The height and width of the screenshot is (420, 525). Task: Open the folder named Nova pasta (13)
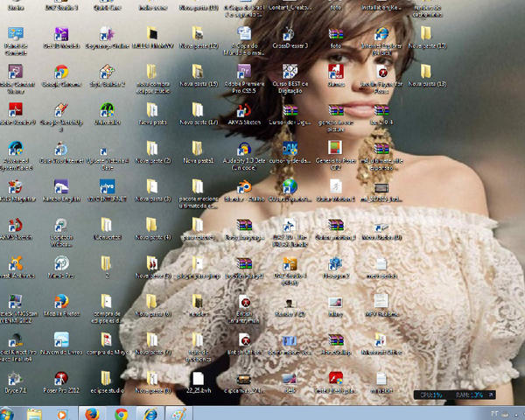point(427,76)
